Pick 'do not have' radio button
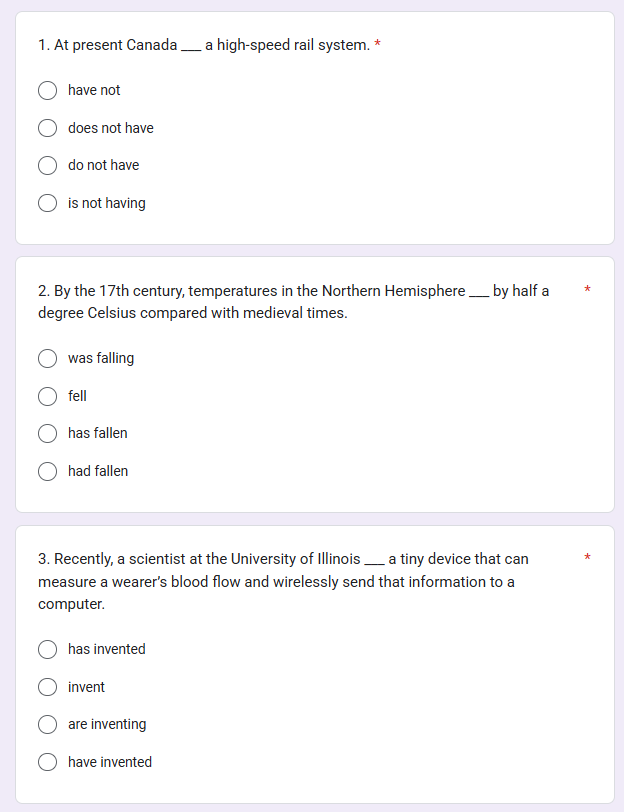 [47, 165]
